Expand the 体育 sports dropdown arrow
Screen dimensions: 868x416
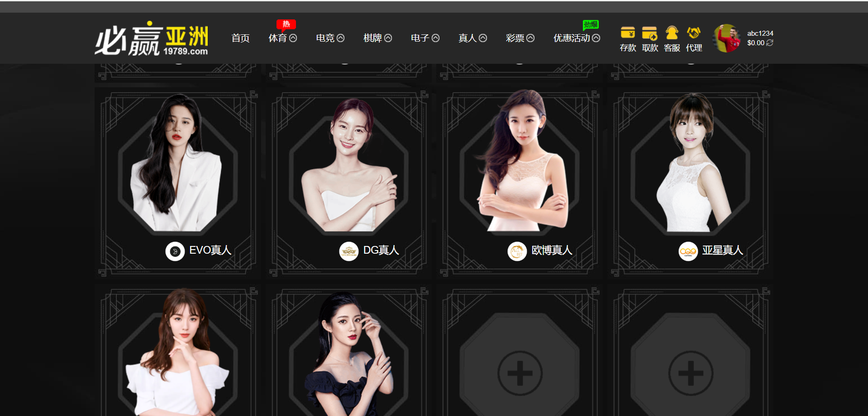click(293, 38)
